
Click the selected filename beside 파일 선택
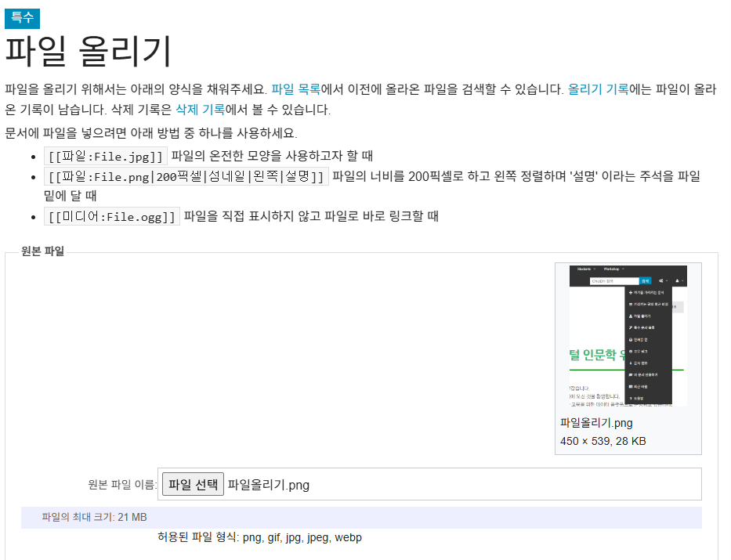(268, 485)
